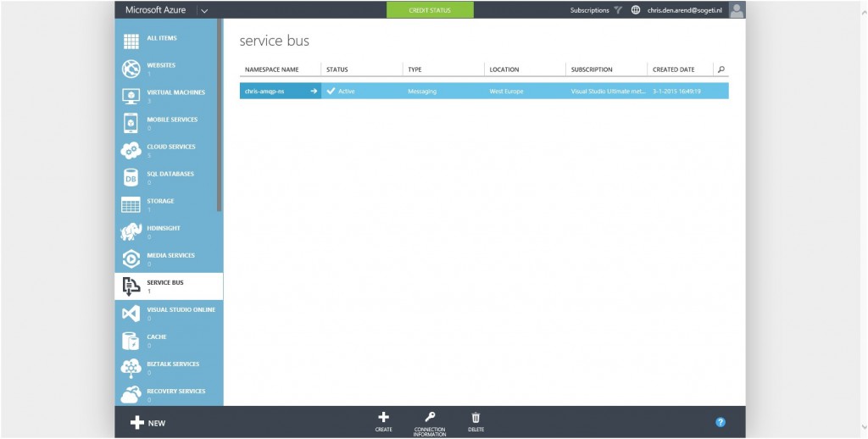Click the sidebar vertical scrollbar

[x=220, y=115]
